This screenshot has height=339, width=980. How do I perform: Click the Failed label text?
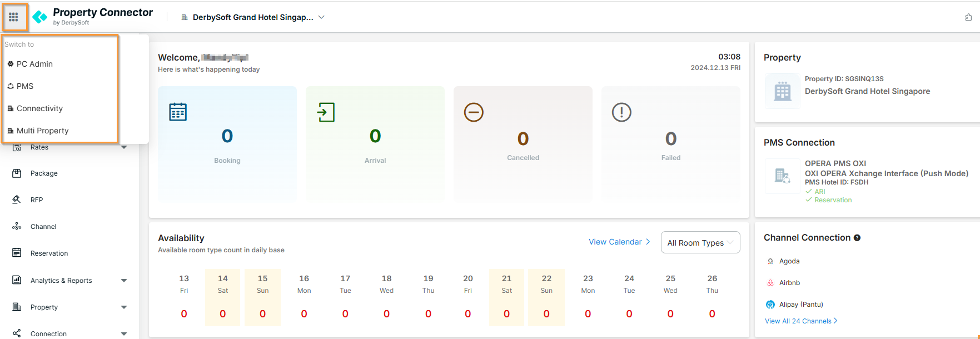(671, 158)
